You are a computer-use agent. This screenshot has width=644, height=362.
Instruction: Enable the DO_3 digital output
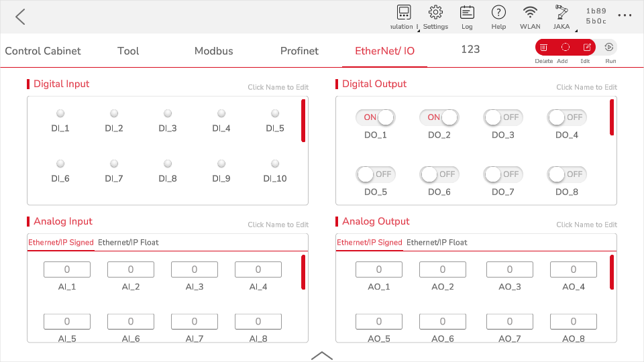tap(503, 117)
